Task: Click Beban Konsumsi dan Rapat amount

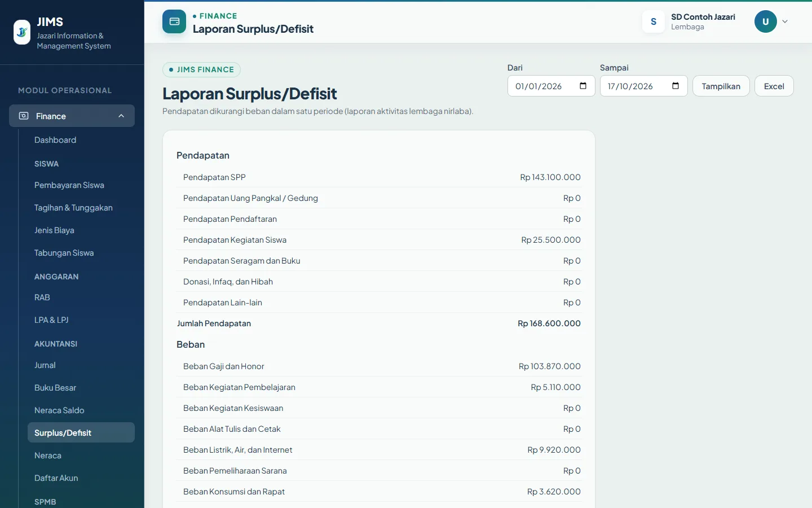Action: click(554, 492)
